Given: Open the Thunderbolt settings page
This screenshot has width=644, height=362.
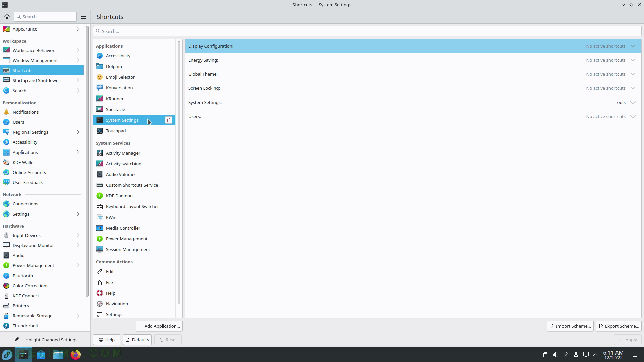Looking at the screenshot, I should (42, 326).
